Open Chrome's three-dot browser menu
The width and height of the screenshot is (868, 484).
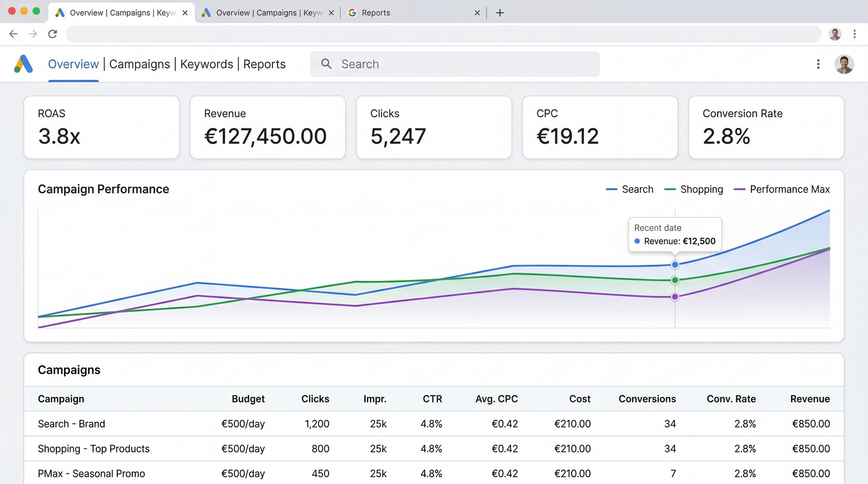(854, 34)
